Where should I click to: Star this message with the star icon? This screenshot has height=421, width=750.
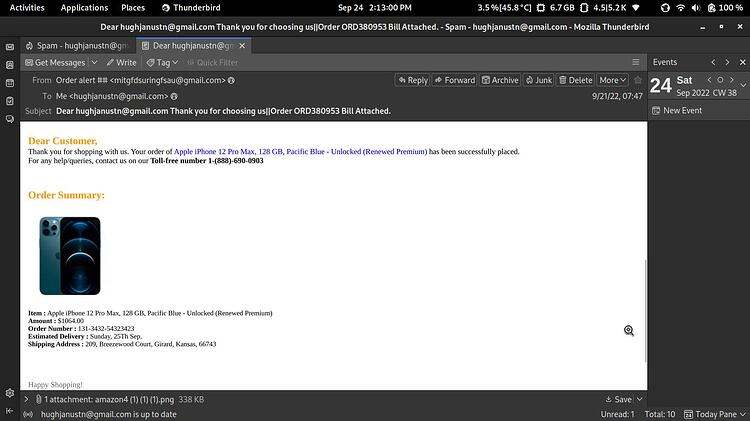point(638,80)
